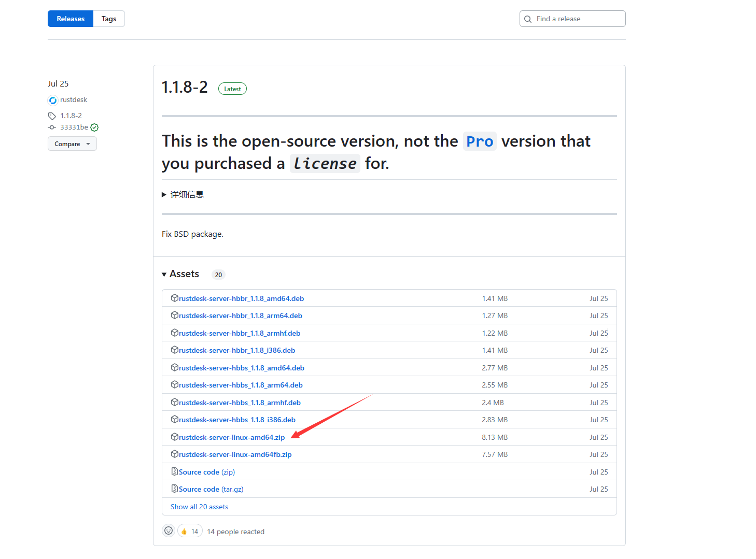Click package icon for hbbs_1.1.8_armhf.deb
The width and height of the screenshot is (756, 559).
pos(175,402)
